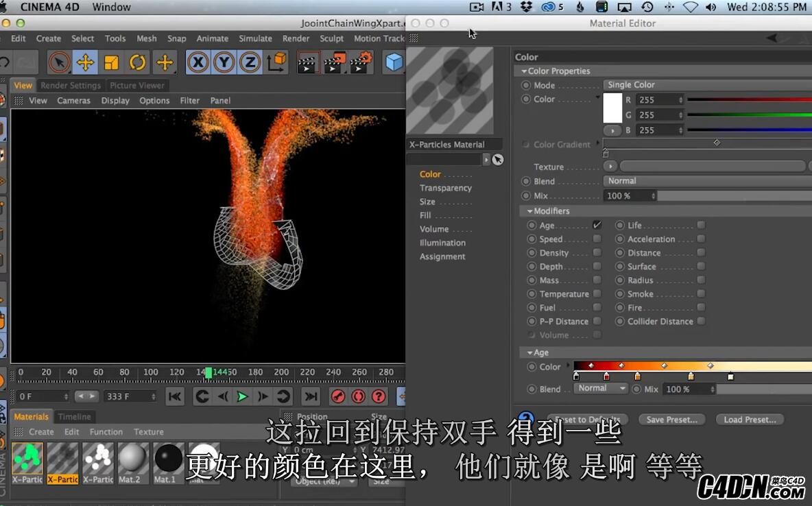The height and width of the screenshot is (506, 812).
Task: Select the Live Selection arrow tool
Action: tap(59, 62)
